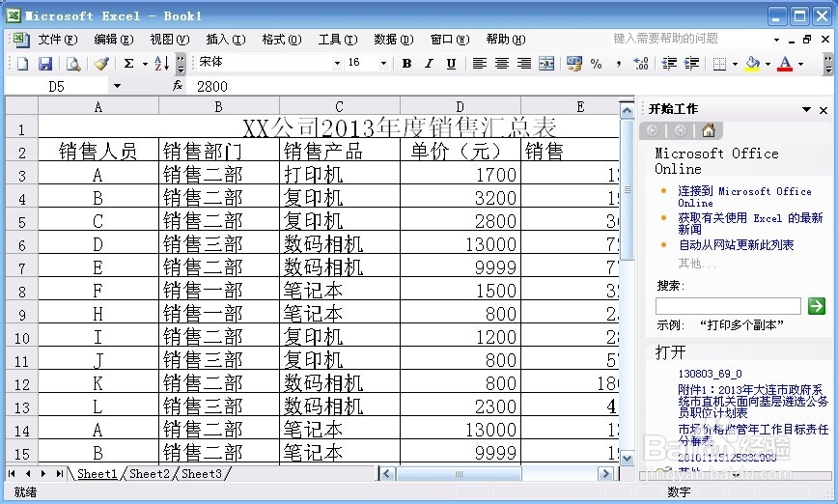Screen dimensions: 838x504
Task: Click the Increase Decimal button
Action: tap(641, 64)
